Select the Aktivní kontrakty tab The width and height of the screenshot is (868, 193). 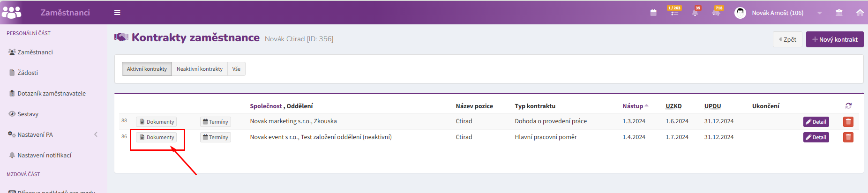[147, 69]
